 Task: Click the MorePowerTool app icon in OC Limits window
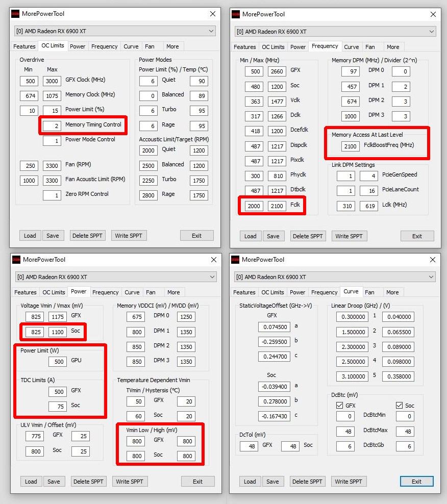(15, 14)
